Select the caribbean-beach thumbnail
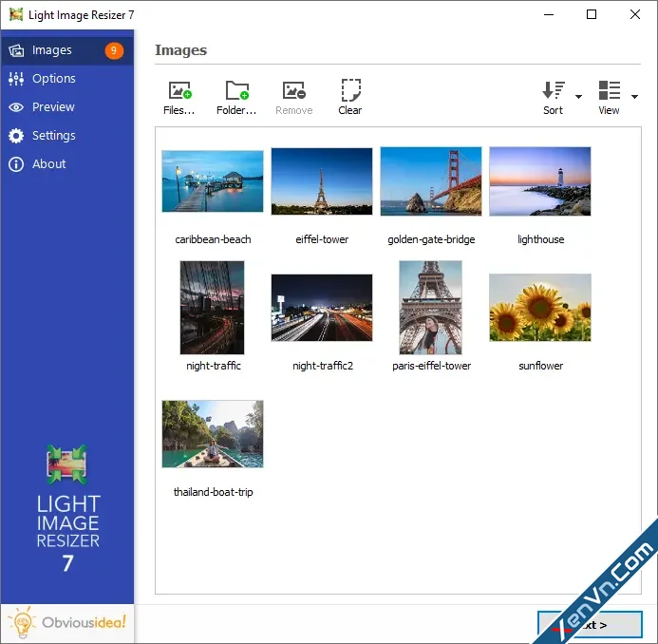Screen dimensions: 658x644 [x=213, y=181]
